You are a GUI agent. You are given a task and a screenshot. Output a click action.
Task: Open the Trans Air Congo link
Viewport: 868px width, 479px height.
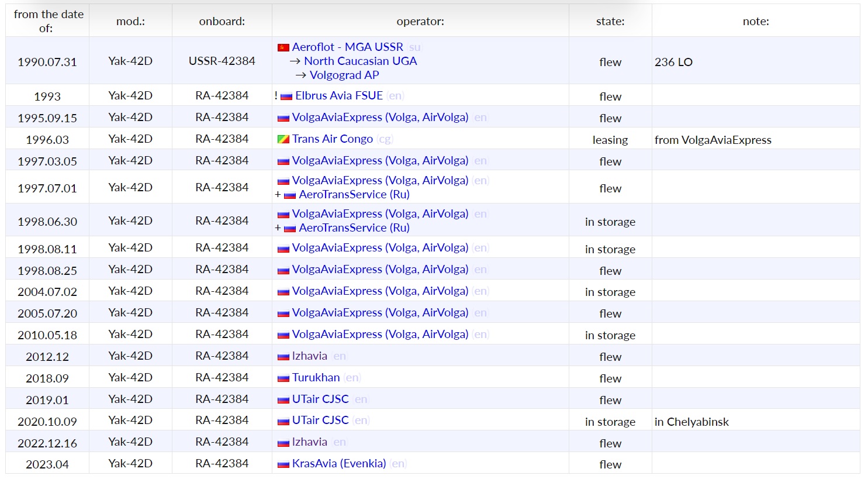333,139
